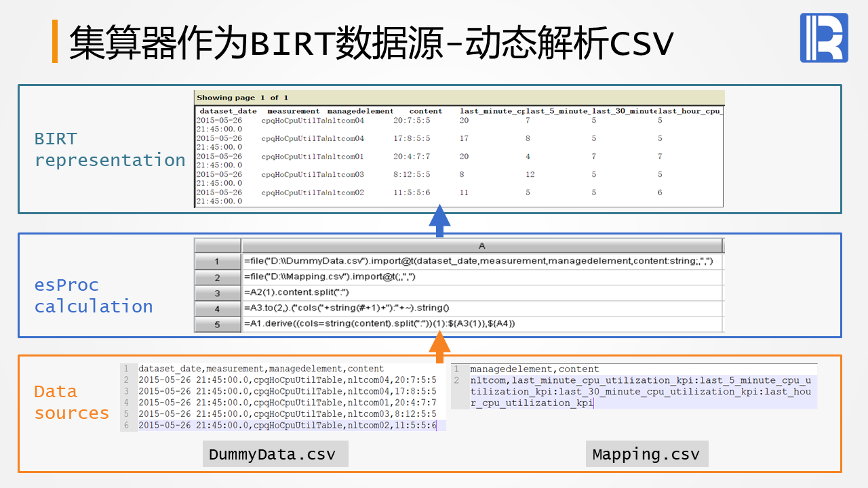Click the last_5_minute column header
Viewport: 868px width, 488px height.
(x=558, y=111)
